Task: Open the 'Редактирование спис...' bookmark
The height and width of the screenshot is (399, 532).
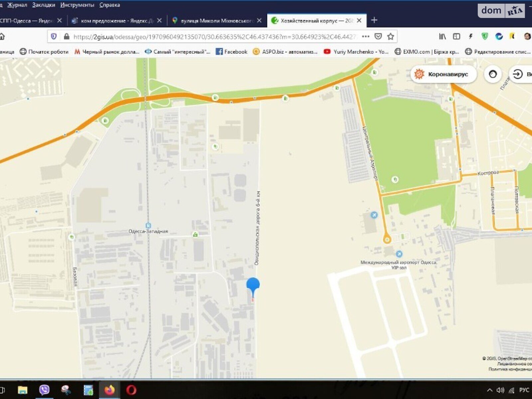Action: [498, 52]
